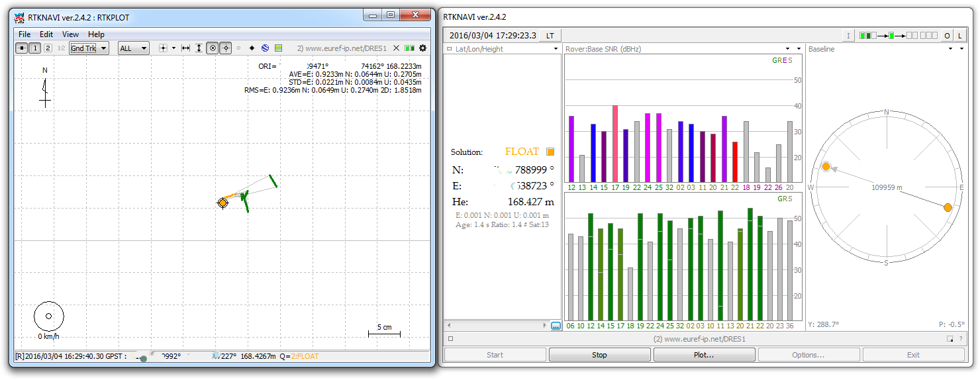Click the fit horizontal range arrows icon
Screen dimensions: 980x380
185,48
